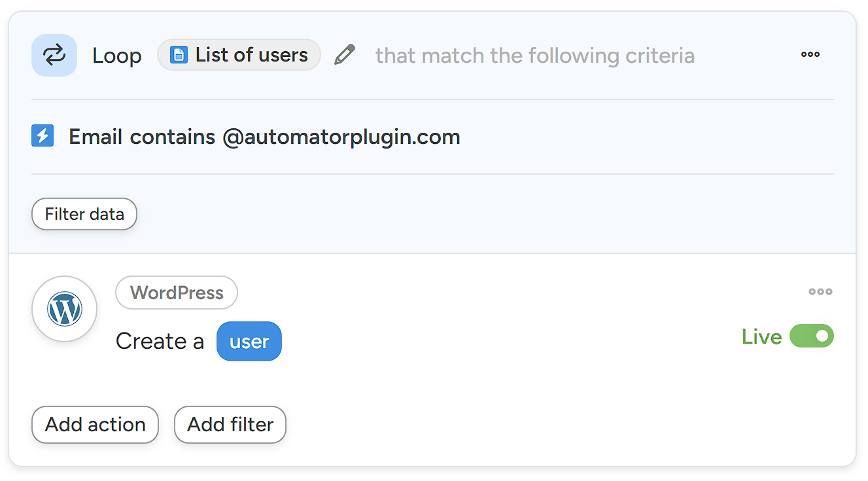Open the loop's three-dot options menu
Viewport: 868px width, 481px height.
click(810, 54)
